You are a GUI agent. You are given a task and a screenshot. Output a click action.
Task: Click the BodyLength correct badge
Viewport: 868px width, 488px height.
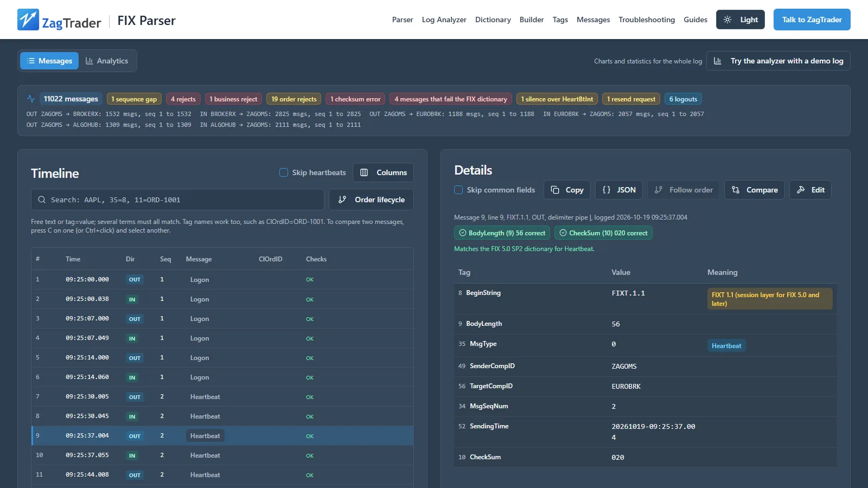[x=502, y=233]
